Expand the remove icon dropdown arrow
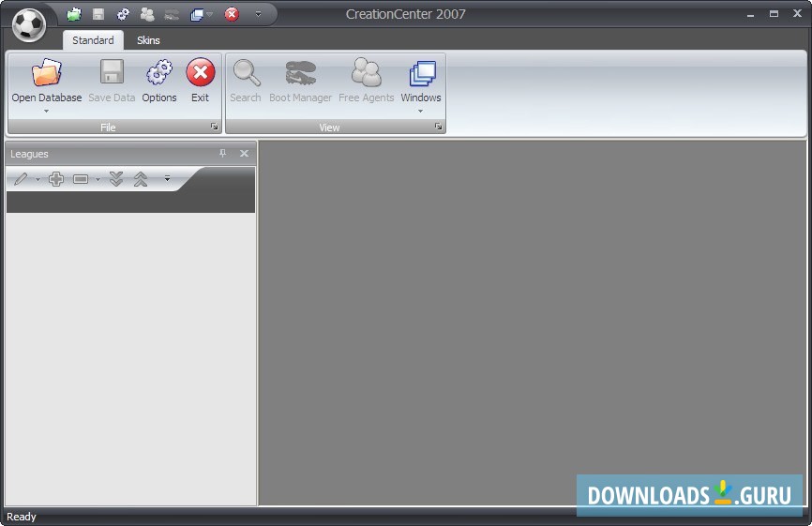Screen dimensions: 812x526 (x=98, y=180)
